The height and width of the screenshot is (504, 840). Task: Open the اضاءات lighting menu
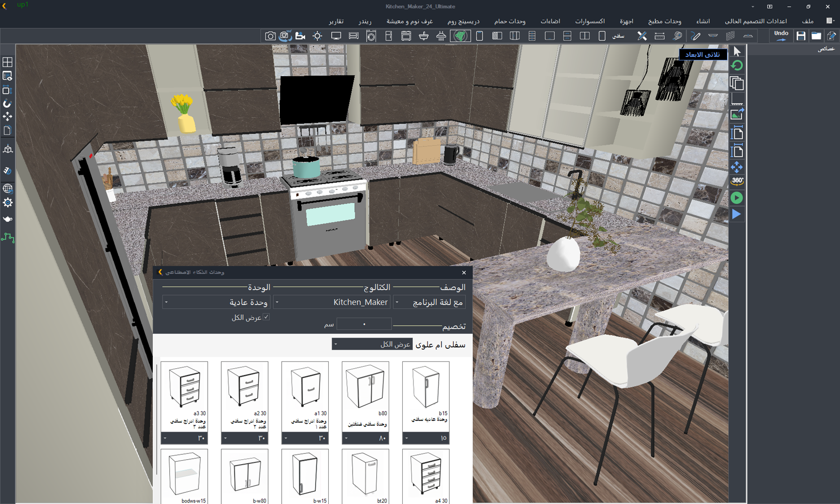pos(550,21)
